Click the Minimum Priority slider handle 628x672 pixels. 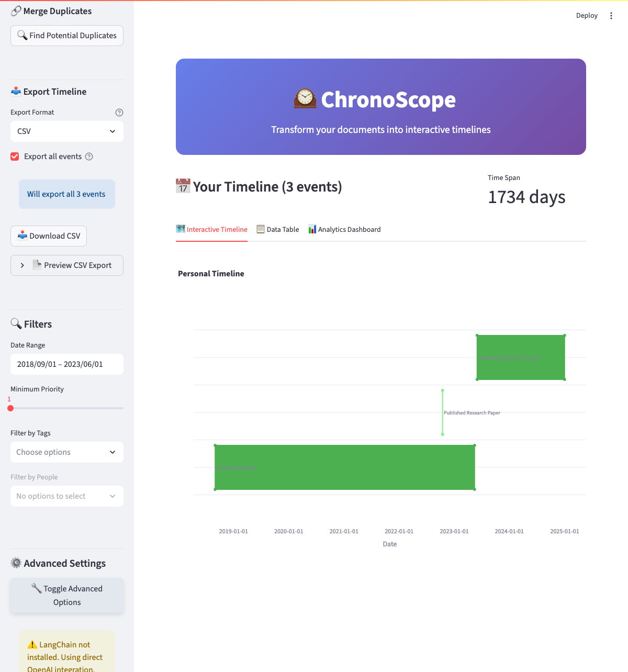(10, 408)
